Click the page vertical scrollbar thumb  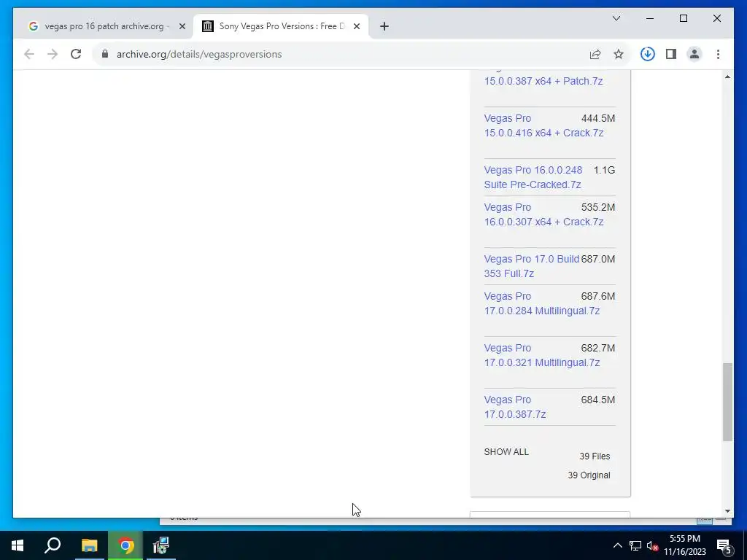point(727,402)
